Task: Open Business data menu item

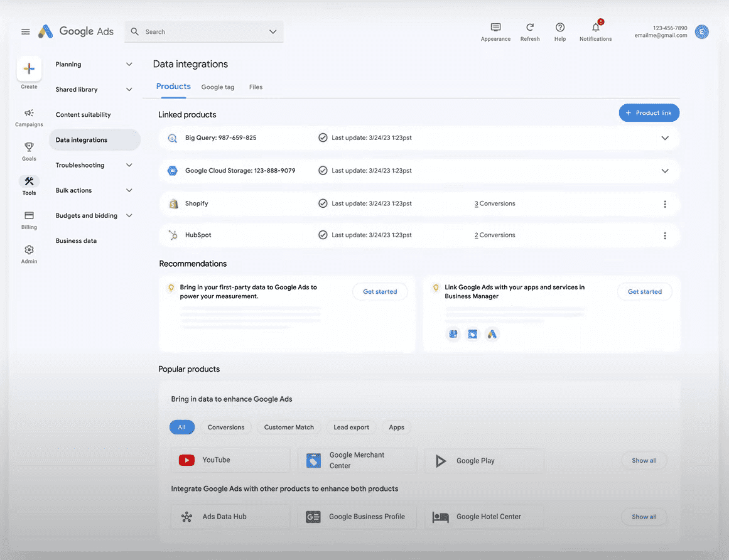Action: pyautogui.click(x=76, y=240)
